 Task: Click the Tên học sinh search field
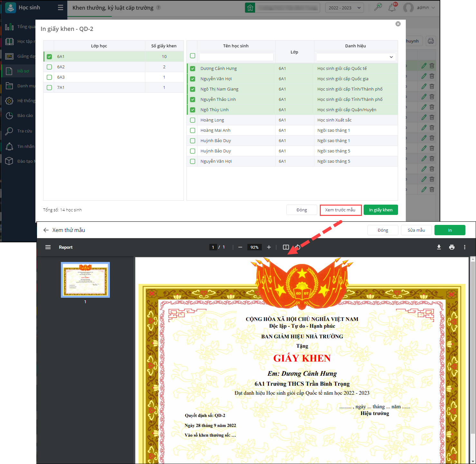click(x=236, y=57)
